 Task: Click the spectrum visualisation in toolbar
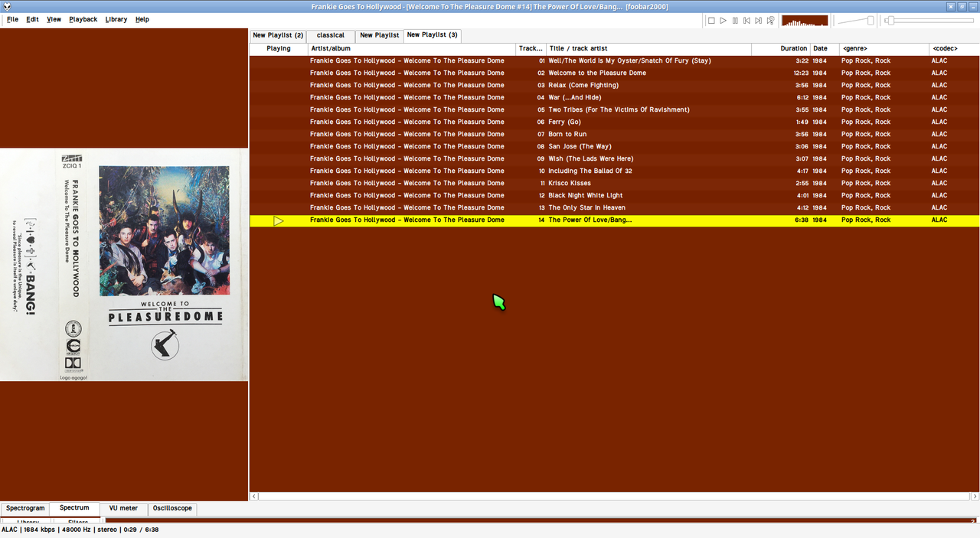pos(805,21)
